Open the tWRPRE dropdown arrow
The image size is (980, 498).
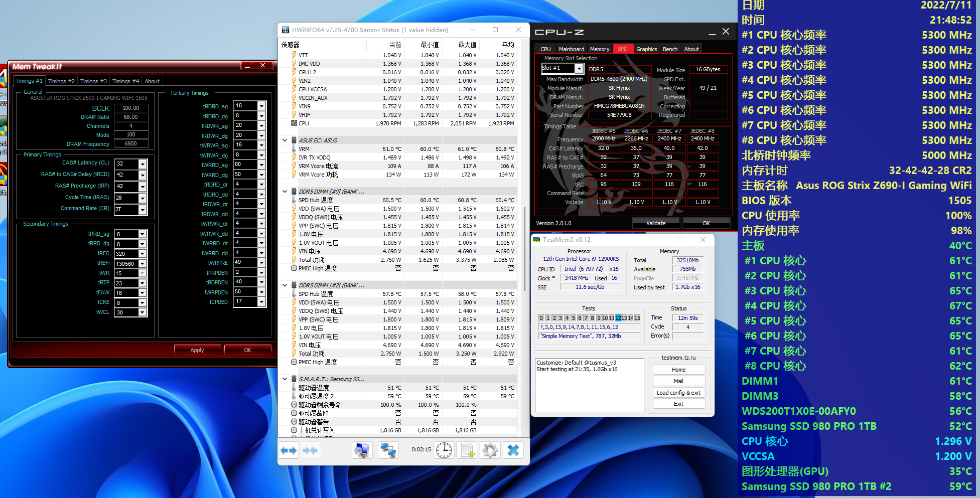click(261, 263)
